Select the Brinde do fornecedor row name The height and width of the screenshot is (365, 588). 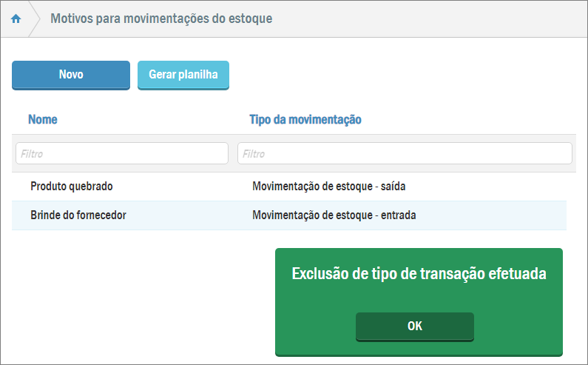[x=78, y=215]
